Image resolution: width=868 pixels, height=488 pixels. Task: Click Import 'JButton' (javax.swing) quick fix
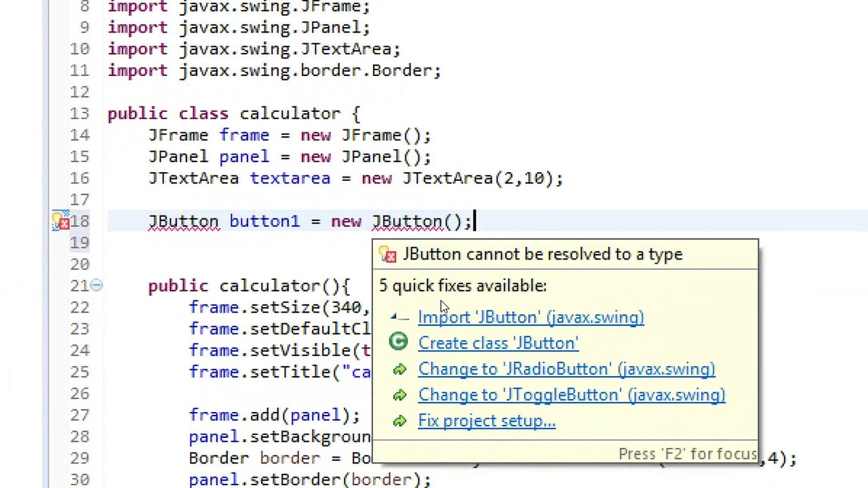531,317
